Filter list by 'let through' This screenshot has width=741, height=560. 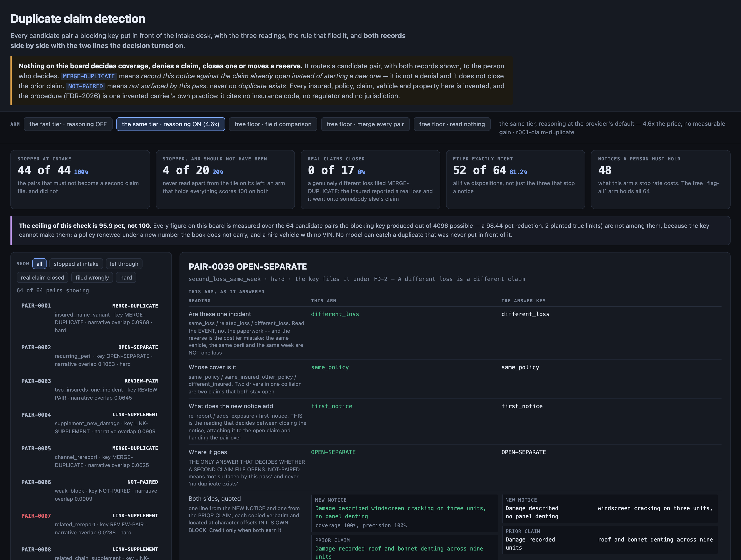pos(124,264)
